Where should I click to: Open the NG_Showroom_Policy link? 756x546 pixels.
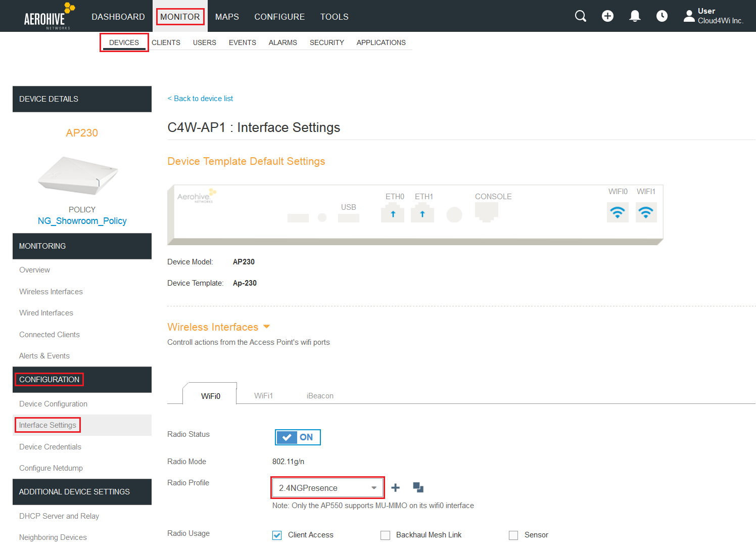point(82,221)
